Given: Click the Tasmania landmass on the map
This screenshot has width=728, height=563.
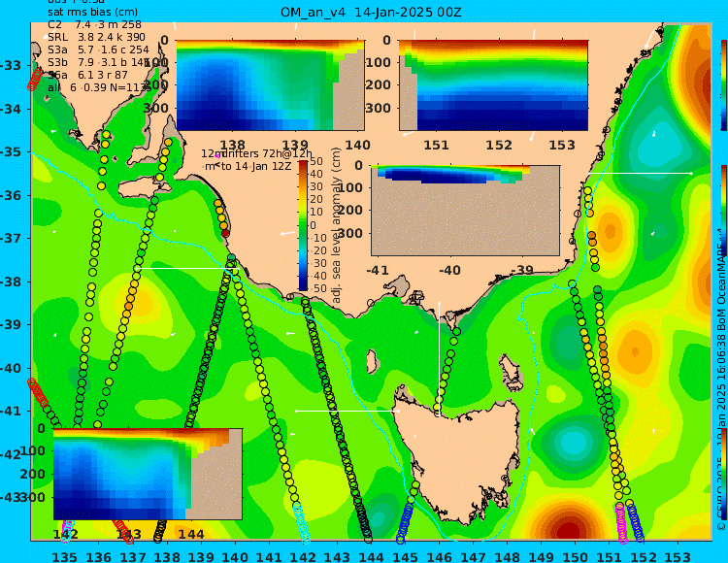Looking at the screenshot, I should 457,457.
